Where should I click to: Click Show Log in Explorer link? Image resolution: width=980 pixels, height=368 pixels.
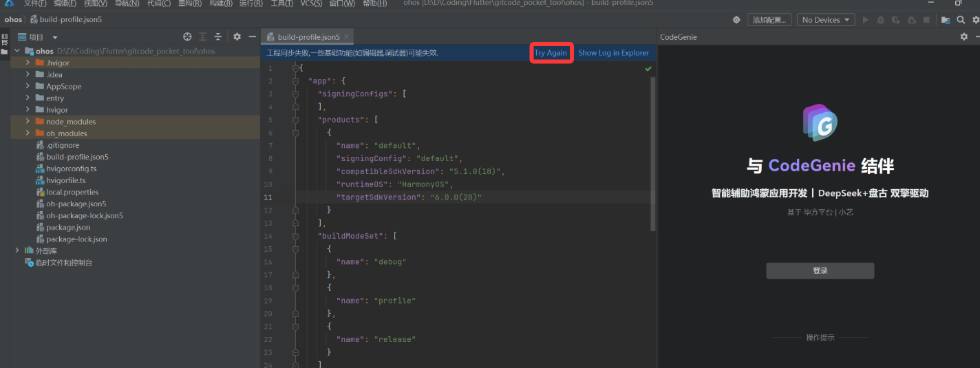tap(613, 53)
